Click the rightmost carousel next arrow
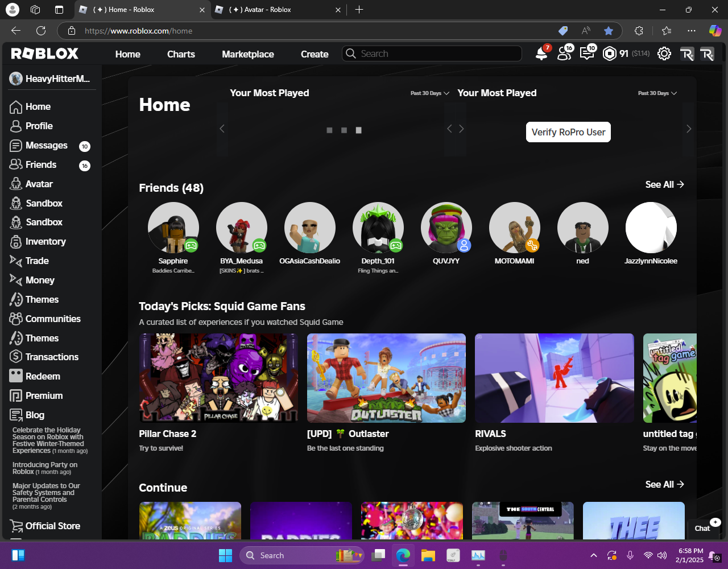 689,129
